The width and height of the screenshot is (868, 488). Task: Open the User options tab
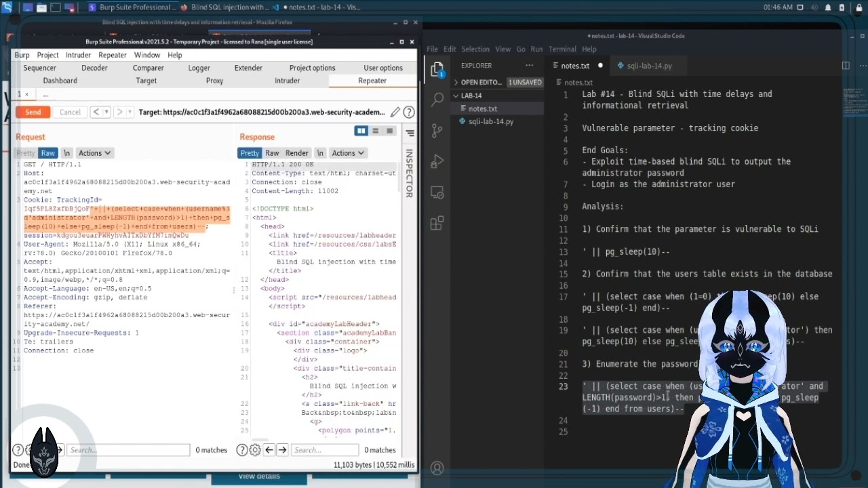point(383,68)
